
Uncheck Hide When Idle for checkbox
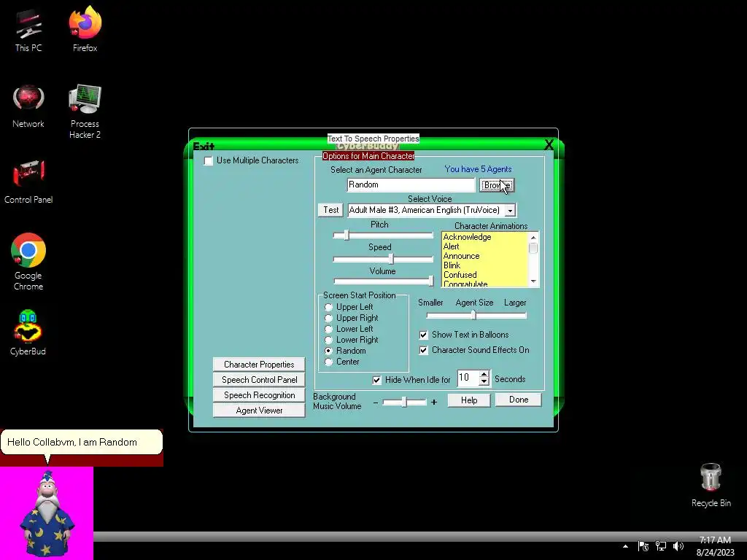click(377, 379)
